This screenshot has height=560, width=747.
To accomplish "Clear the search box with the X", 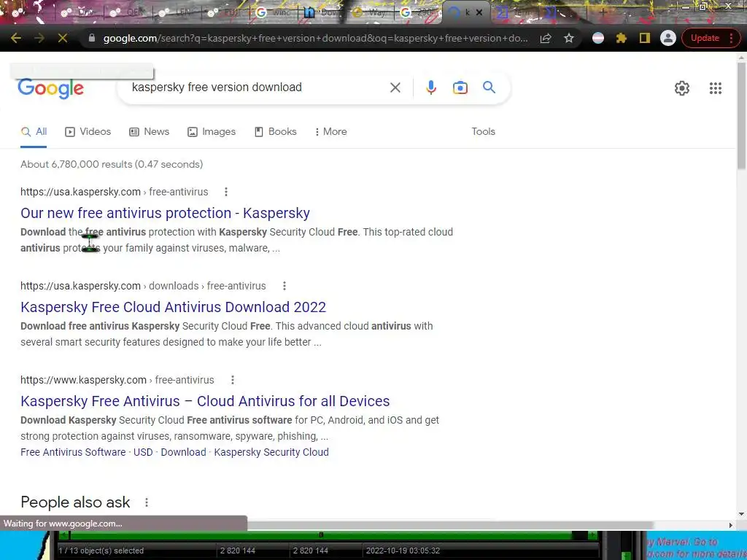I will point(395,87).
